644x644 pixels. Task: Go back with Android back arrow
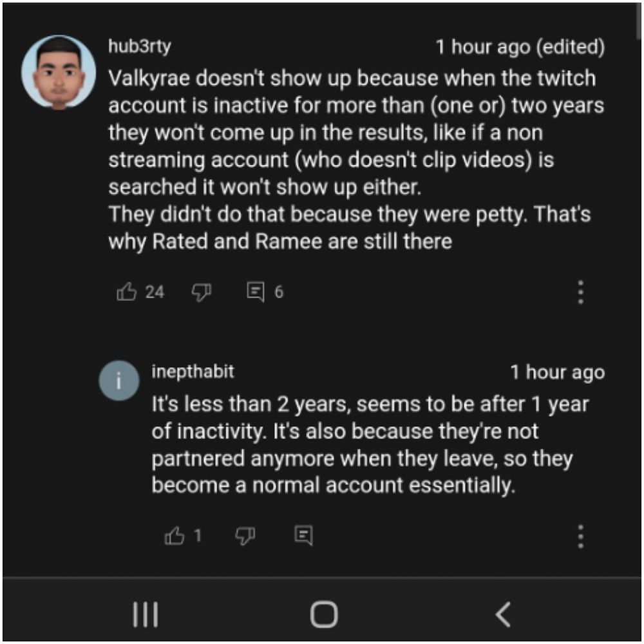coord(503,614)
